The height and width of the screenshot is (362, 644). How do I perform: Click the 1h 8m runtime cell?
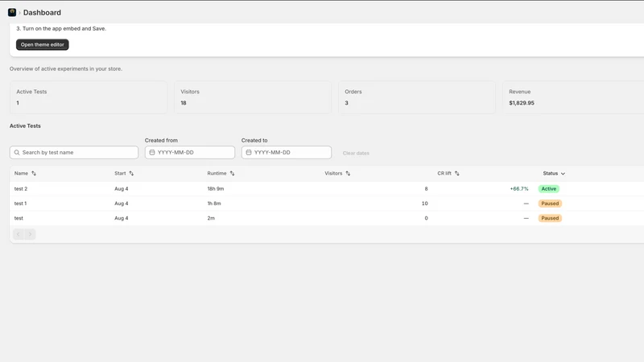coord(214,204)
